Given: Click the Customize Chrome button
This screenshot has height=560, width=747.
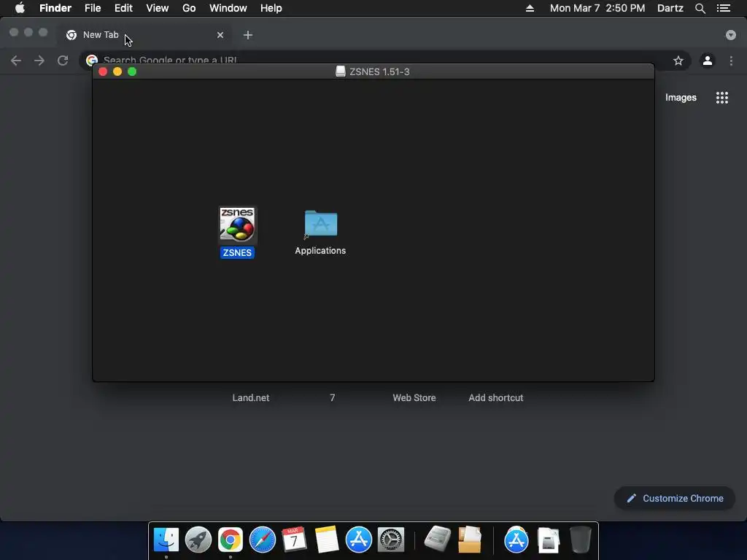Looking at the screenshot, I should coord(675,498).
